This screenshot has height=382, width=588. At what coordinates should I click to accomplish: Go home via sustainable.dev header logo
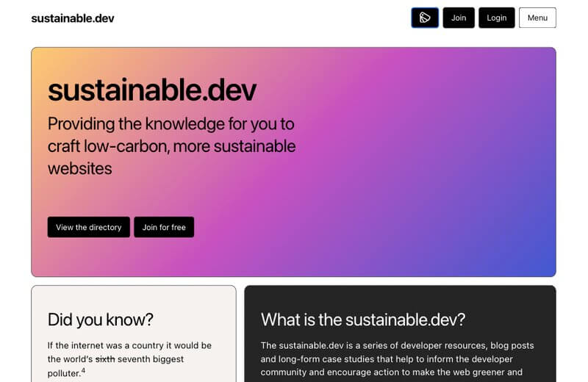coord(73,18)
